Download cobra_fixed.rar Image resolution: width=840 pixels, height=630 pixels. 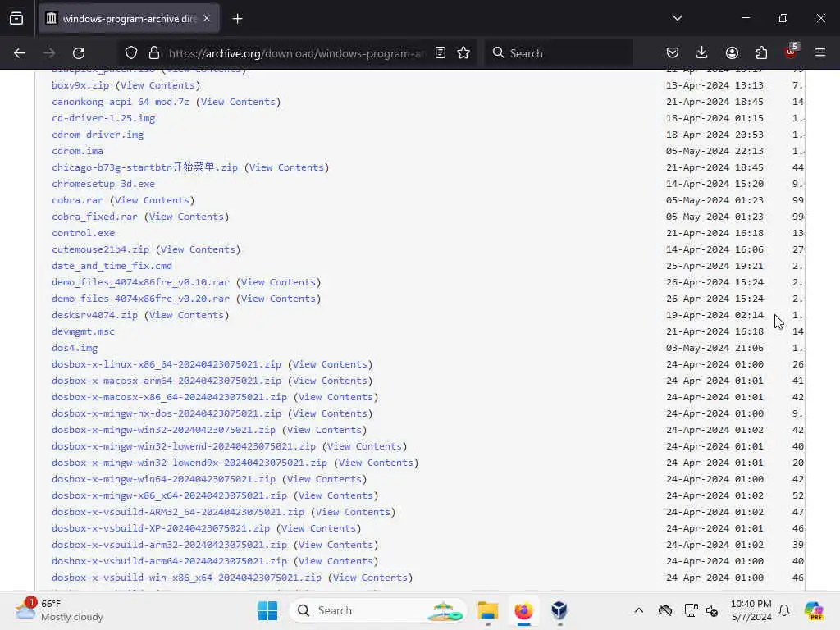click(x=95, y=217)
